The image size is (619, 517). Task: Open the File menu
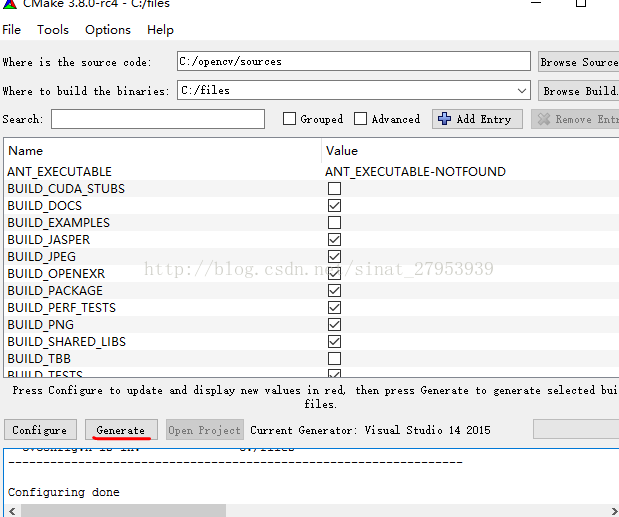(11, 30)
